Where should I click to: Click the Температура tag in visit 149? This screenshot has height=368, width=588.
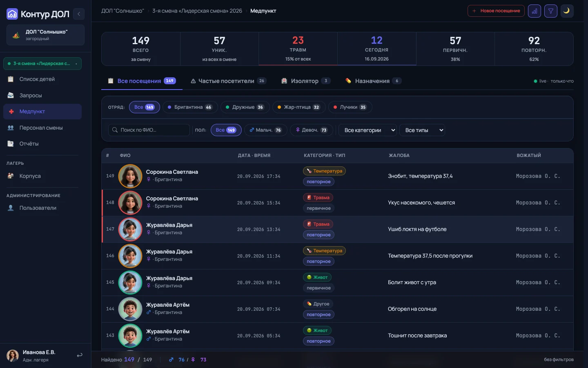coord(324,171)
